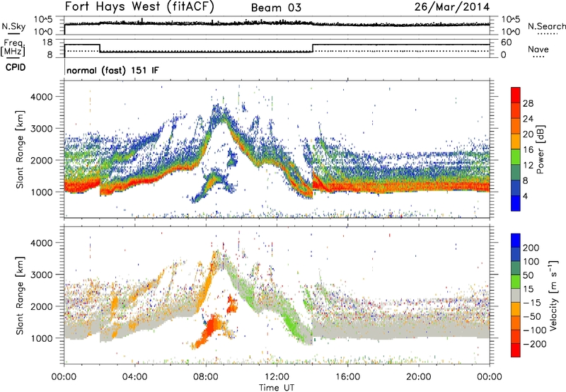566x392 pixels.
Task: Click the "Freq. [MHz]" axis label
Action: coord(13,48)
